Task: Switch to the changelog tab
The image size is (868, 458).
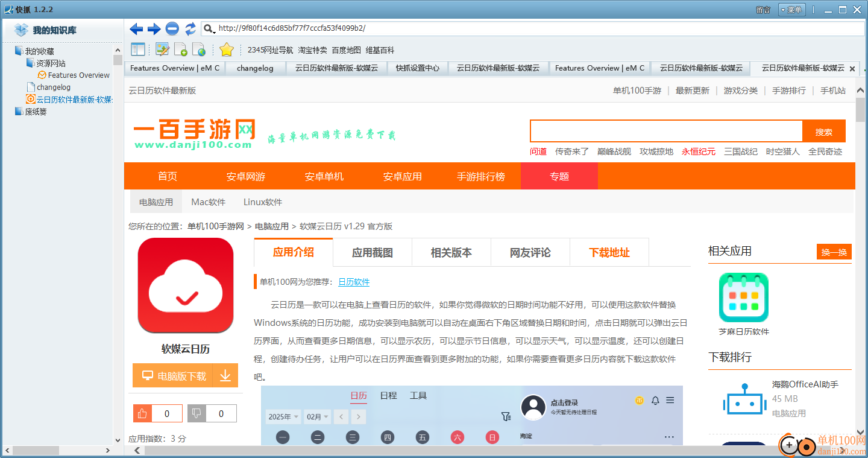Action: click(255, 68)
